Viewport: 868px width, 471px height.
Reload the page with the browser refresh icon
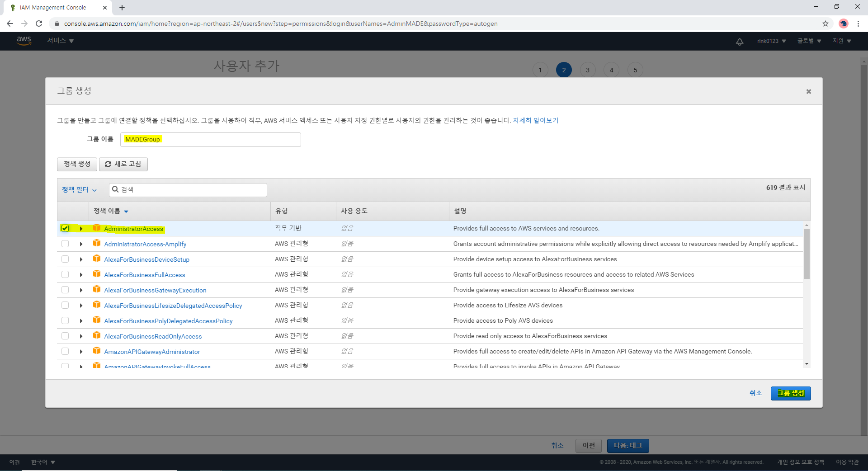click(x=39, y=24)
